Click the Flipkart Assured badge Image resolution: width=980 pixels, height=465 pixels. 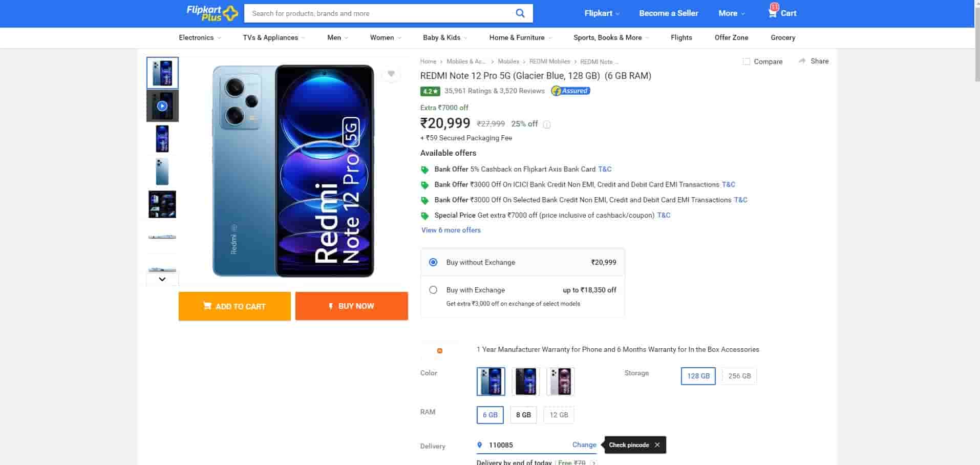(570, 91)
